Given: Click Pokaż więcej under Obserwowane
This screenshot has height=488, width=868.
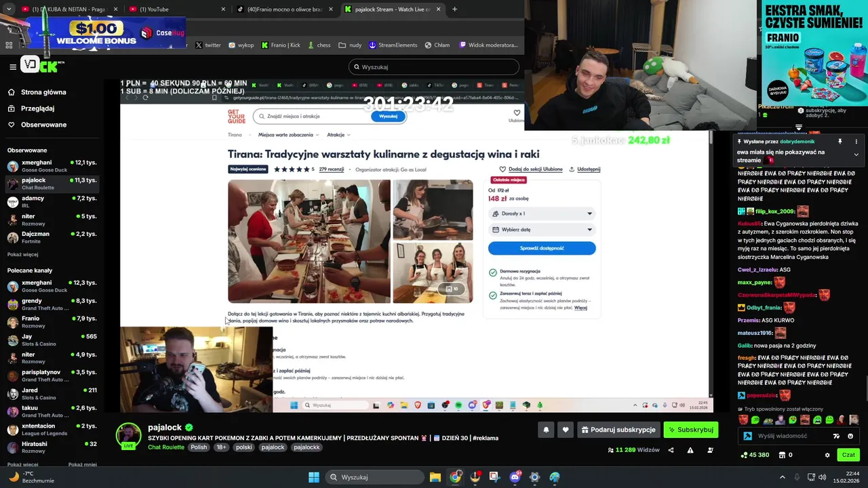Looking at the screenshot, I should pos(22,254).
